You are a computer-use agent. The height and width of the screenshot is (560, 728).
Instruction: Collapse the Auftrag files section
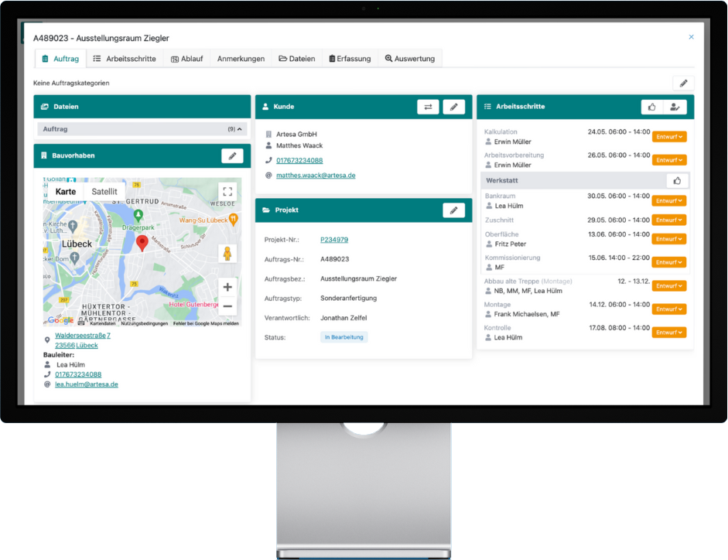click(239, 129)
